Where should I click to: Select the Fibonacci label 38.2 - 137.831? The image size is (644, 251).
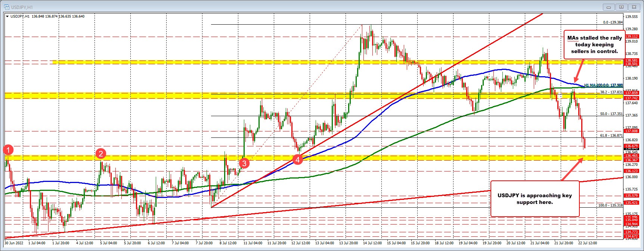(x=612, y=92)
